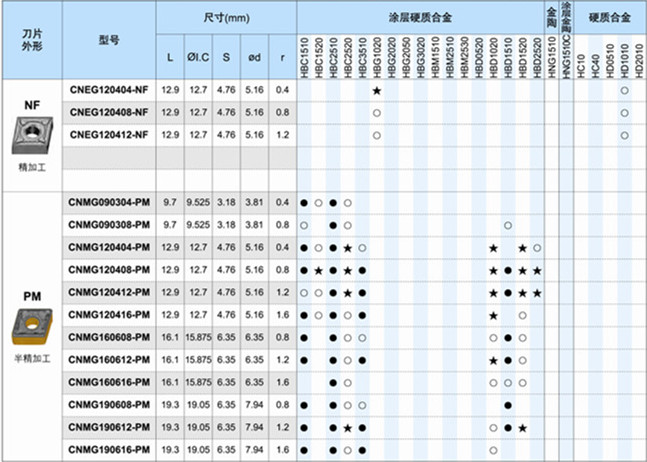Viewport: 647px width, 462px height.
Task: Click the 型号 column header
Action: coord(109,40)
